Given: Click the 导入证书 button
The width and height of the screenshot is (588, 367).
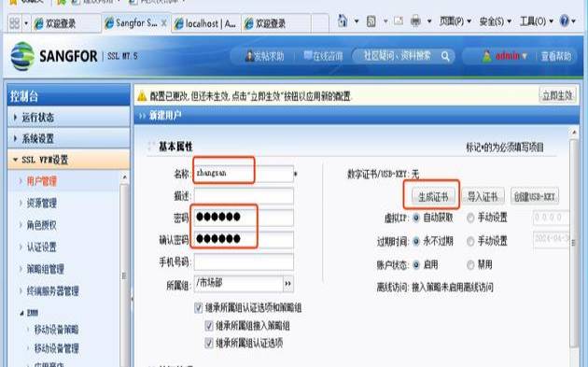Looking at the screenshot, I should [483, 196].
